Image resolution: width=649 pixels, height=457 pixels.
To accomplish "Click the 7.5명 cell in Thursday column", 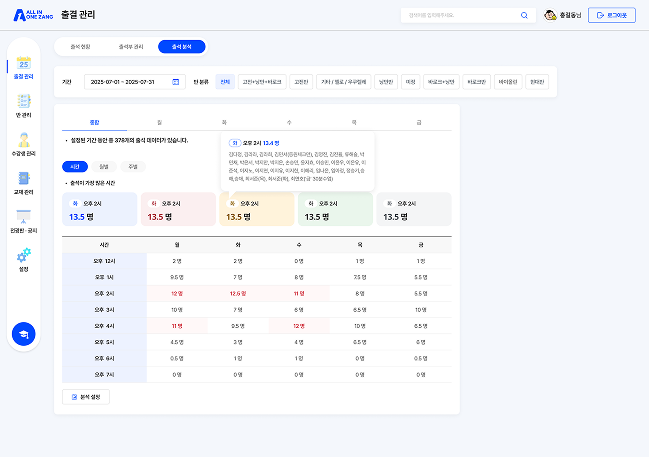I will [360, 277].
